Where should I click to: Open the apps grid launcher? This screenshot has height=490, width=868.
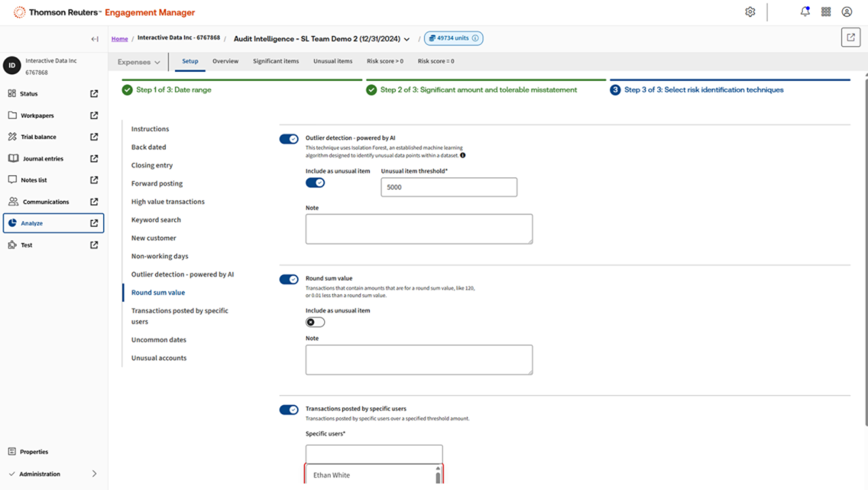tap(826, 12)
